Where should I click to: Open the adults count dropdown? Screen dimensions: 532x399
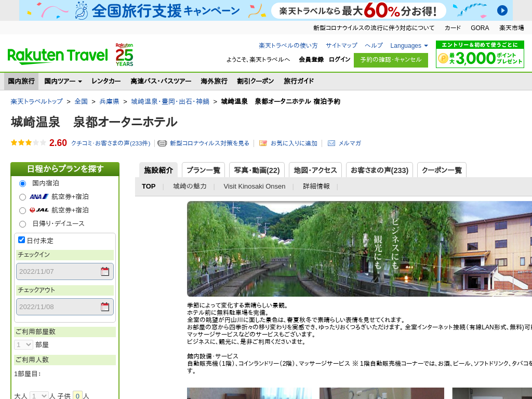click(39, 395)
